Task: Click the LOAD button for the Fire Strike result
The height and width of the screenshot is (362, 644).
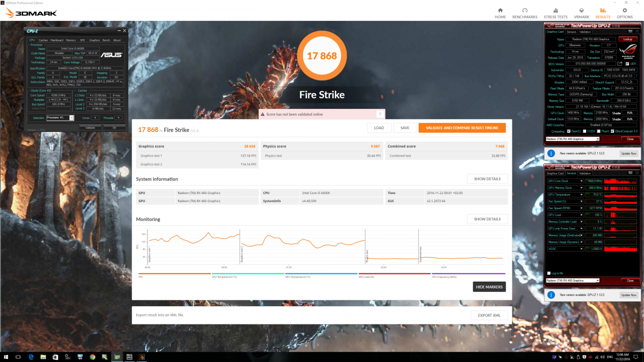Action: point(379,128)
